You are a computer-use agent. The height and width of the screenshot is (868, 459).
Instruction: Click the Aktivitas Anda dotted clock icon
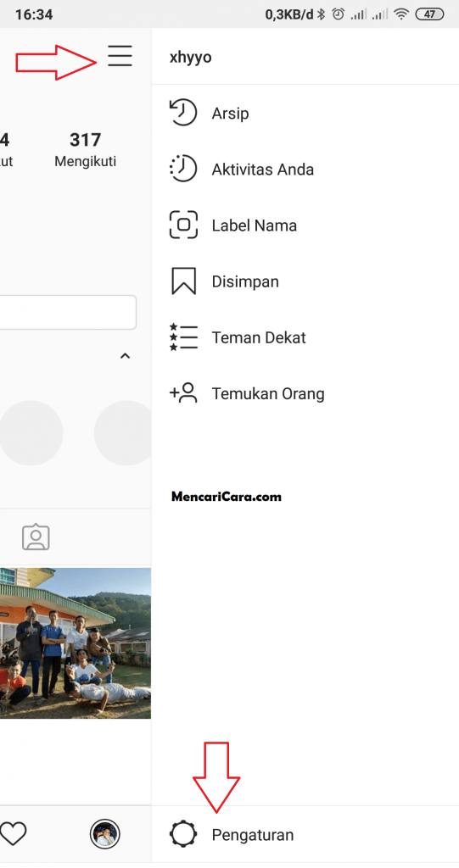click(x=183, y=169)
